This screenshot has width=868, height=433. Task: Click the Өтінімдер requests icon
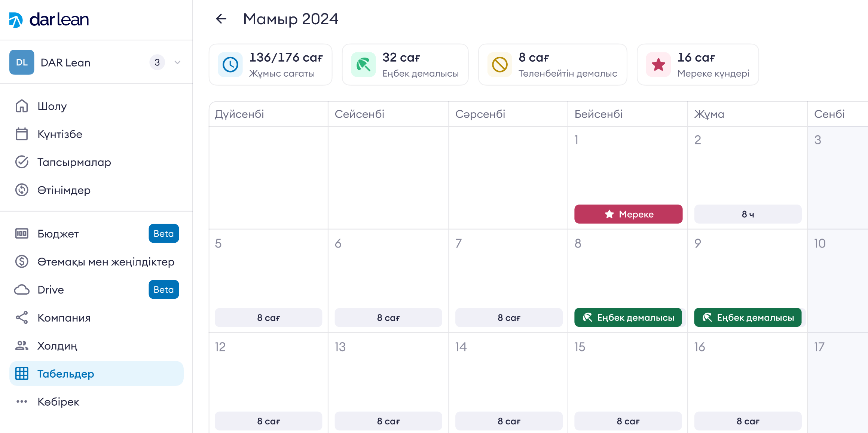click(x=22, y=190)
